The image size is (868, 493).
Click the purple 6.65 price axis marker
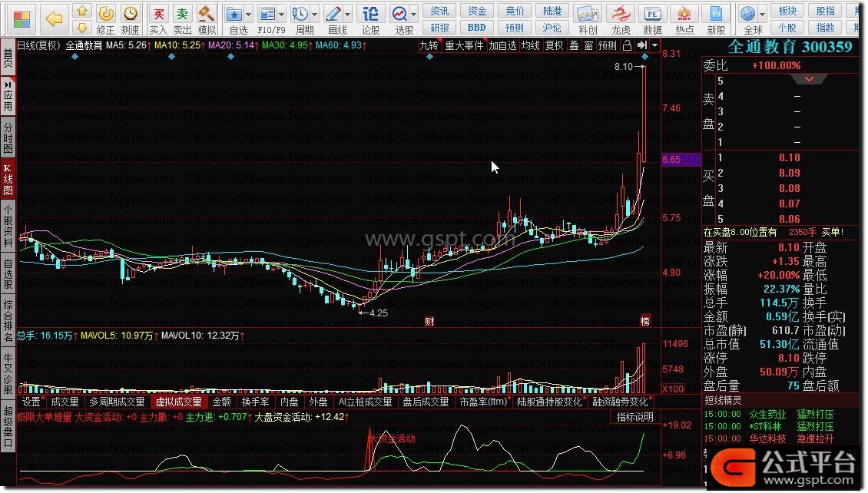(x=681, y=160)
